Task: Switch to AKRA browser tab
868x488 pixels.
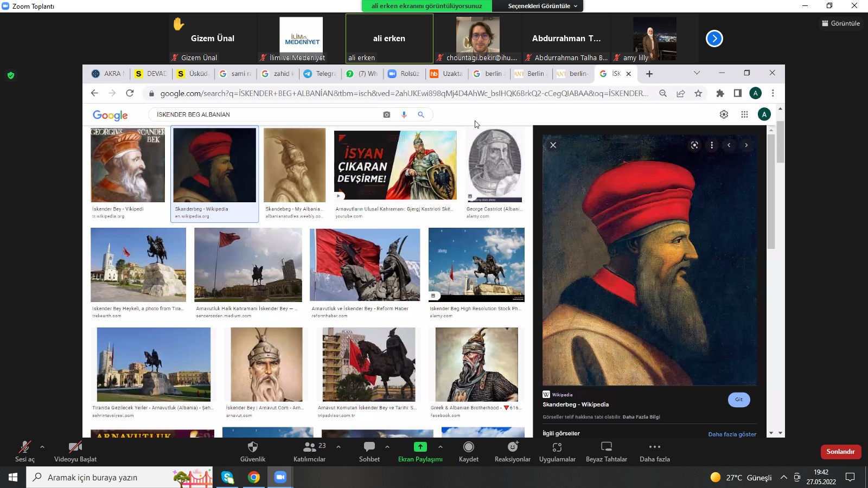Action: [107, 74]
